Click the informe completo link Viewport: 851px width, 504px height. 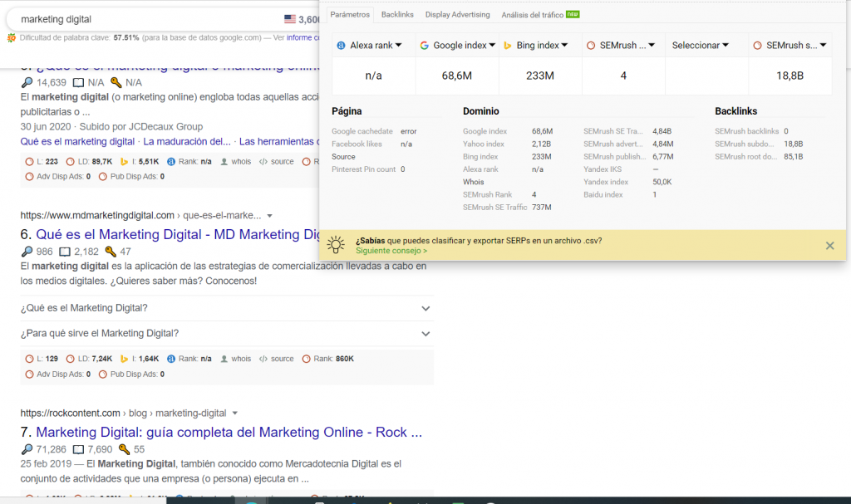[303, 37]
